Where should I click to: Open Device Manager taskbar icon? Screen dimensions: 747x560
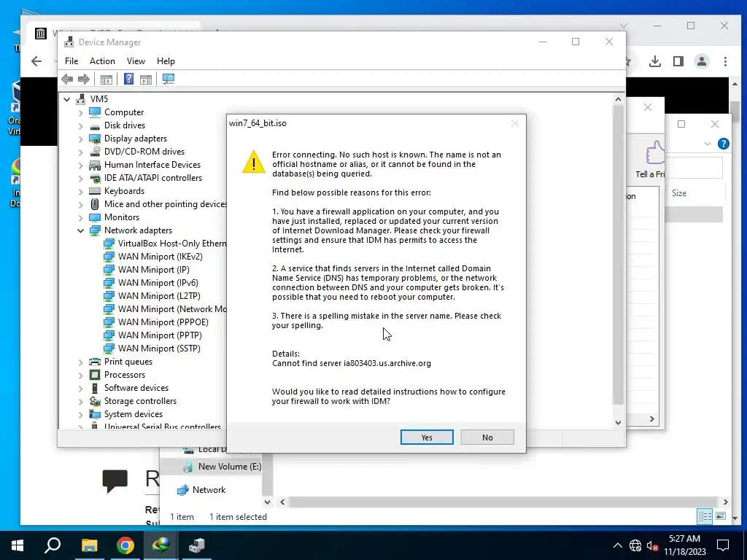(197, 545)
